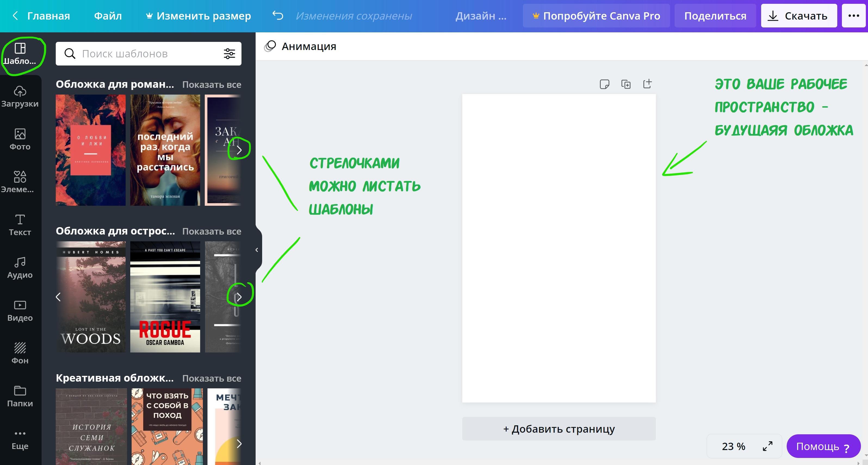Screen dimensions: 868x465
Task: Open the Audio (Аудио) panel
Action: (x=20, y=267)
